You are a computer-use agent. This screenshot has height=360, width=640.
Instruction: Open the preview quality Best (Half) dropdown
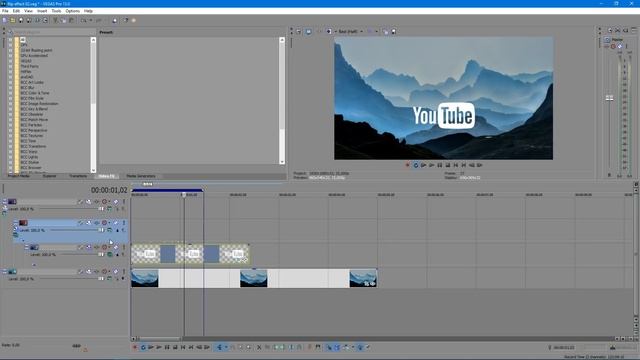point(350,31)
